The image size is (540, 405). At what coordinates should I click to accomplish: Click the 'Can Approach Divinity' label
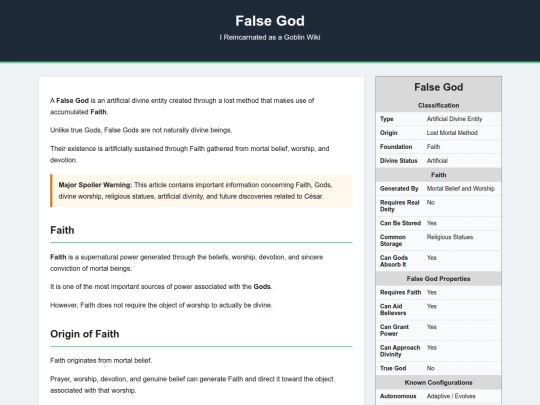click(x=400, y=351)
